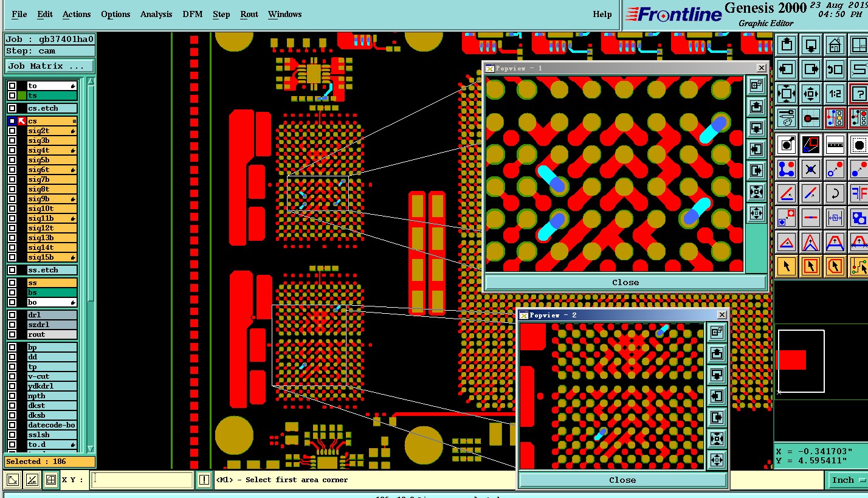Select the sig7b layer name
This screenshot has height=498, width=868.
click(52, 179)
